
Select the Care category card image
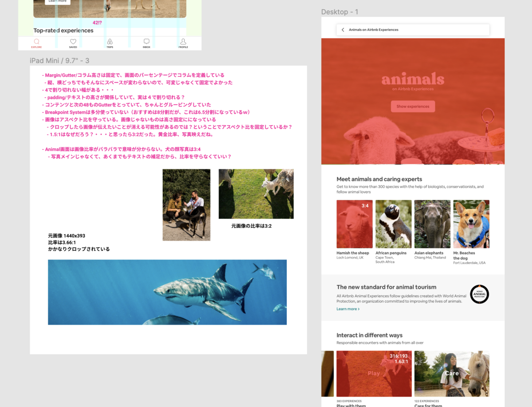pos(452,374)
